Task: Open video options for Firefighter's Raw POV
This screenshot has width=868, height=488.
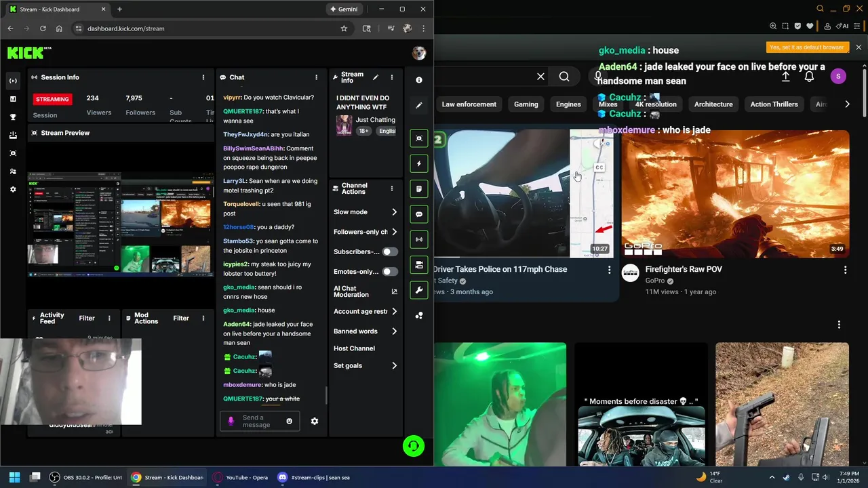Action: point(845,270)
